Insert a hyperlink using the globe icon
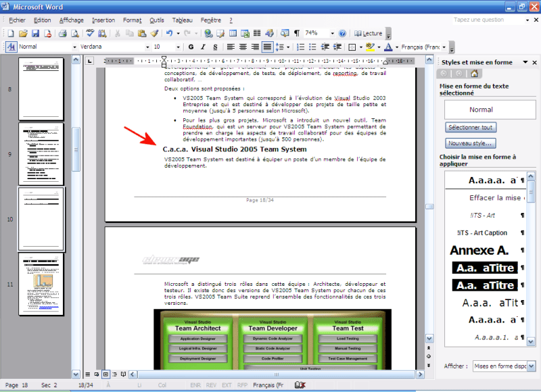The width and height of the screenshot is (541, 392). pyautogui.click(x=208, y=33)
